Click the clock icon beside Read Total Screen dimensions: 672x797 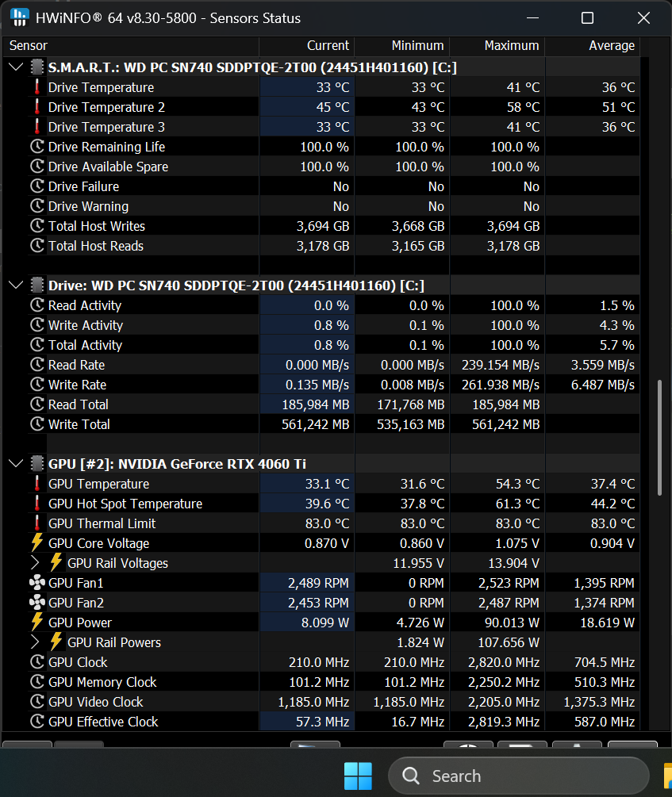tap(36, 404)
